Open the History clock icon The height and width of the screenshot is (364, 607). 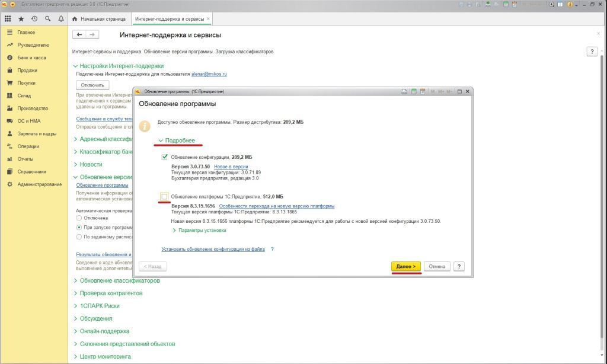(34, 18)
